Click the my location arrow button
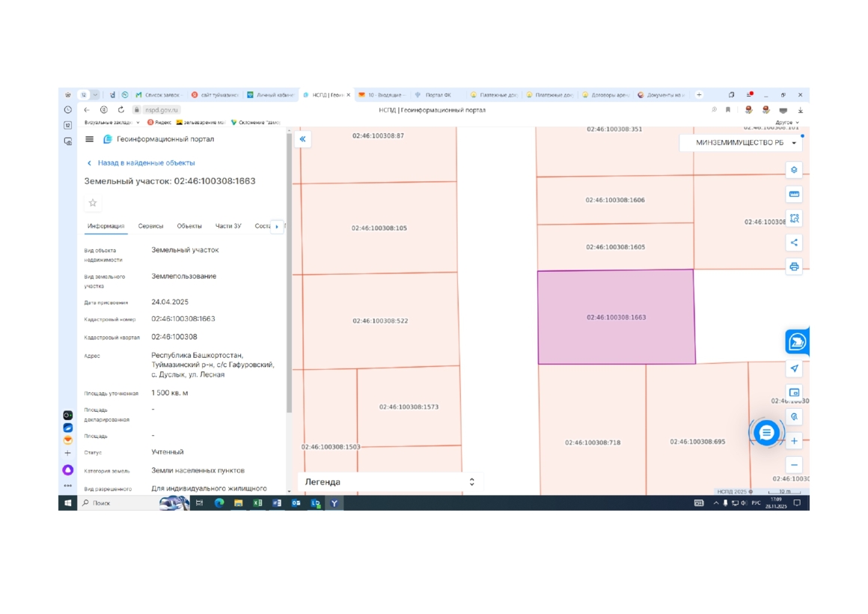868x614 pixels. pos(794,368)
